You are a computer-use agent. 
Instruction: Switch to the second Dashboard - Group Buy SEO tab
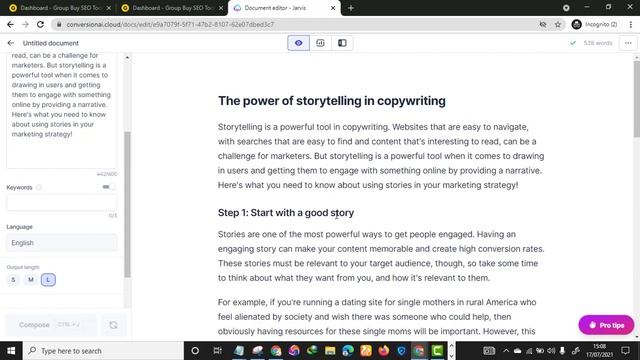tap(171, 8)
